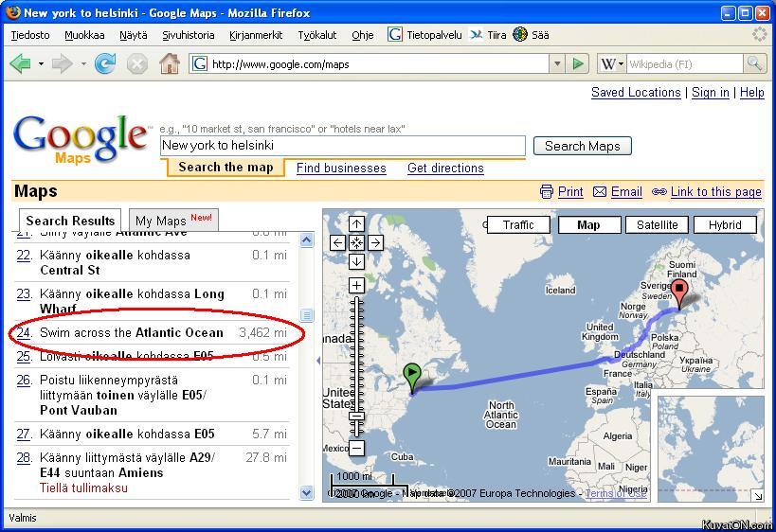This screenshot has width=776, height=532.
Task: Reload the page with the refresh icon
Action: click(x=105, y=63)
